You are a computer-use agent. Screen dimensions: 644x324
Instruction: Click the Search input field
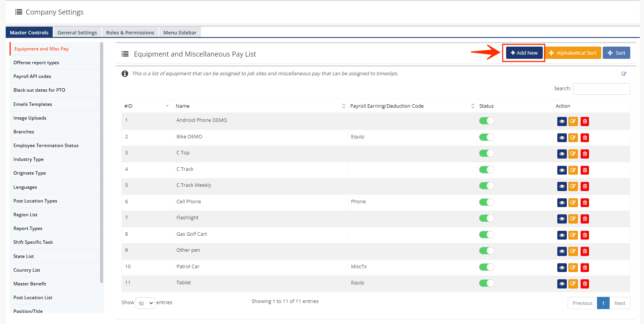click(x=601, y=89)
